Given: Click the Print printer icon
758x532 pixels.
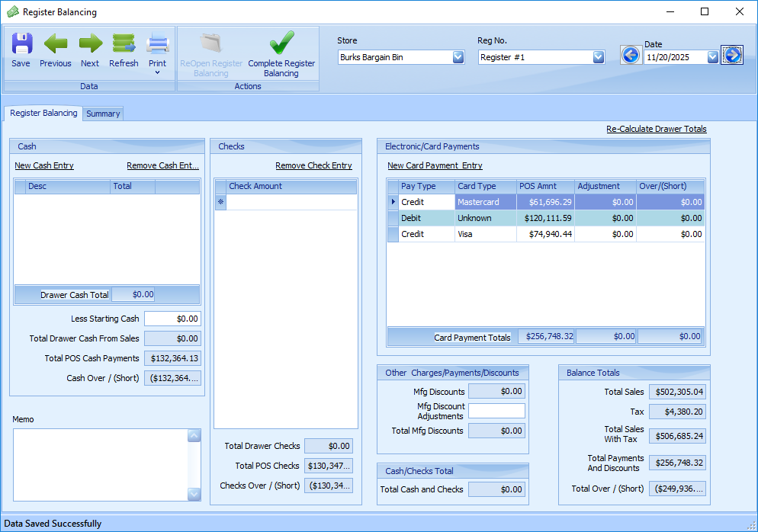Looking at the screenshot, I should click(157, 44).
